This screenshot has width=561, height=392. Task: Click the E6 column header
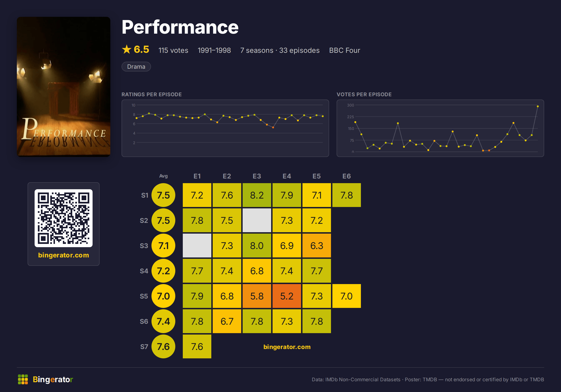point(346,176)
